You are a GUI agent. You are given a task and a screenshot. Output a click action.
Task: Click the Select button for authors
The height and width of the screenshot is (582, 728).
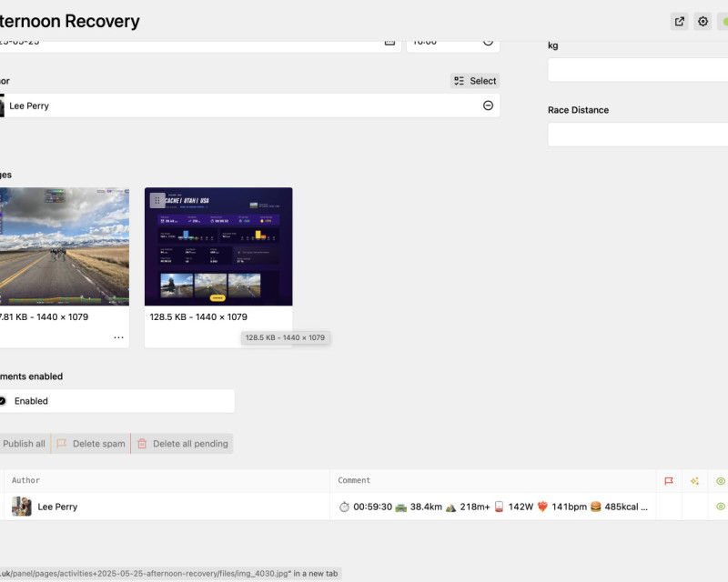pyautogui.click(x=475, y=81)
